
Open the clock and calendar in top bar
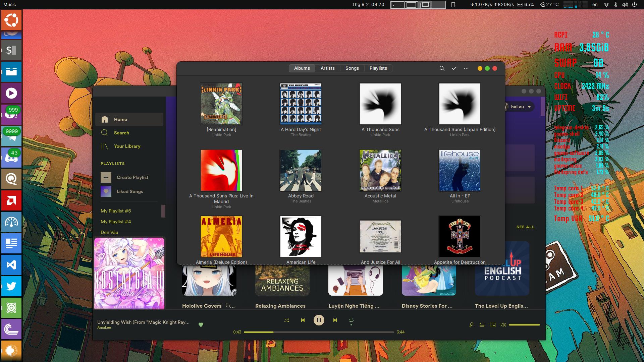click(x=368, y=4)
